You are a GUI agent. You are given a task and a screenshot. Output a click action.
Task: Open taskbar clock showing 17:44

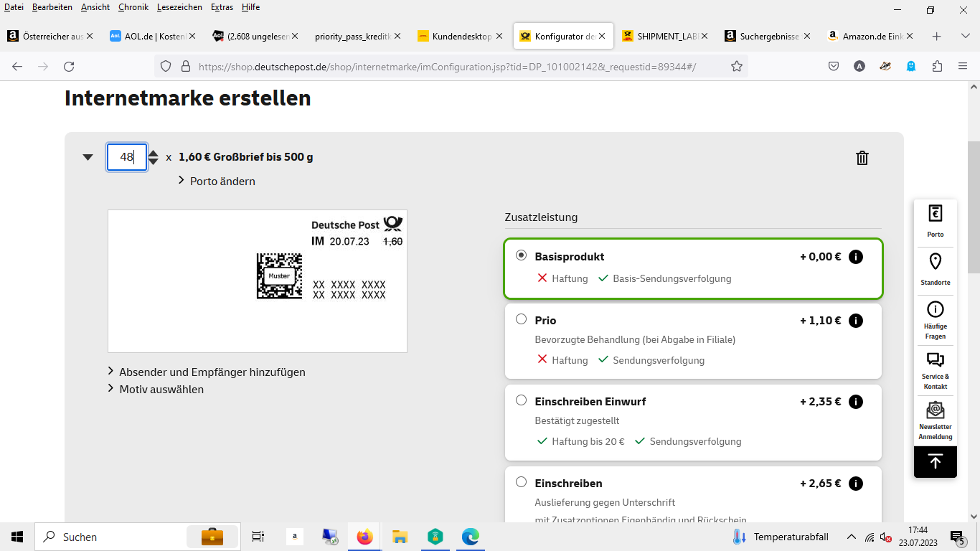(917, 537)
